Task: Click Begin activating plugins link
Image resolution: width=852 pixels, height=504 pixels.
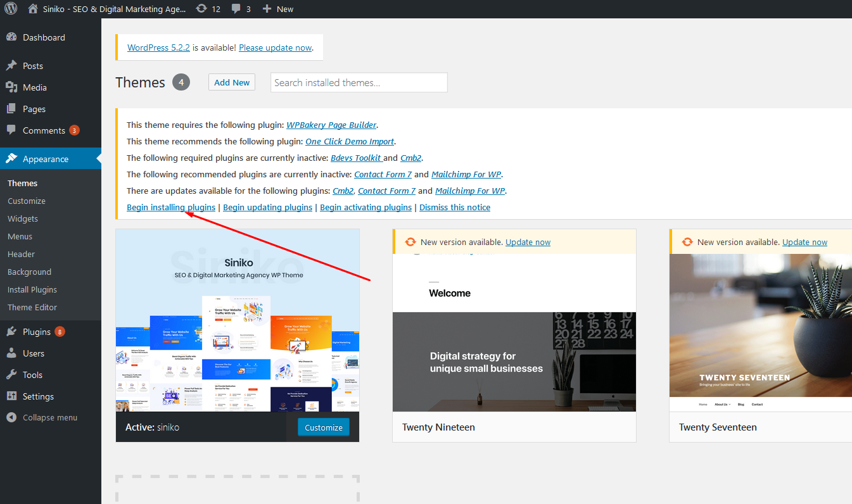Action: tap(366, 207)
